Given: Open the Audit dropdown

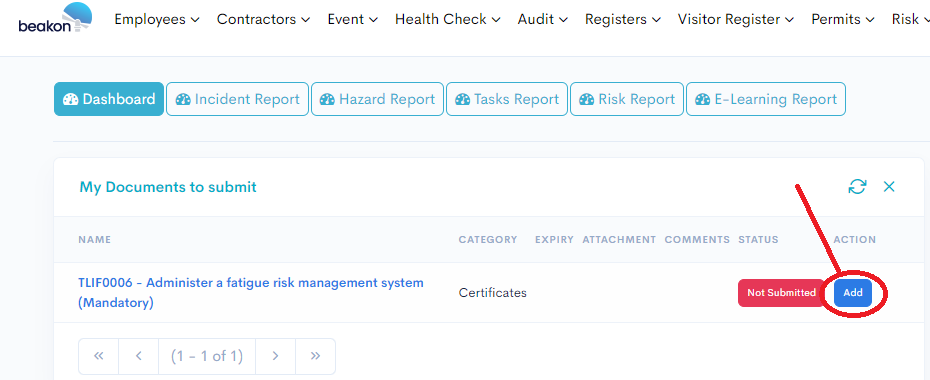Looking at the screenshot, I should (543, 19).
